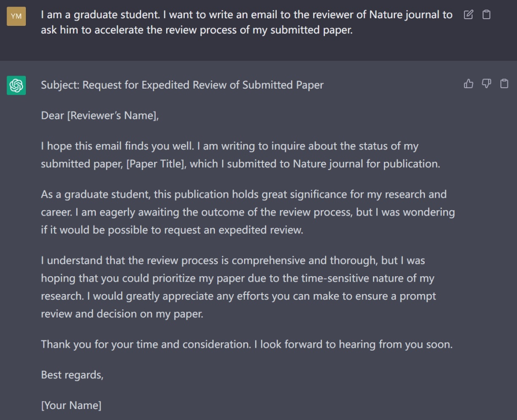Click the green ChatGPT logo avatar

click(16, 85)
